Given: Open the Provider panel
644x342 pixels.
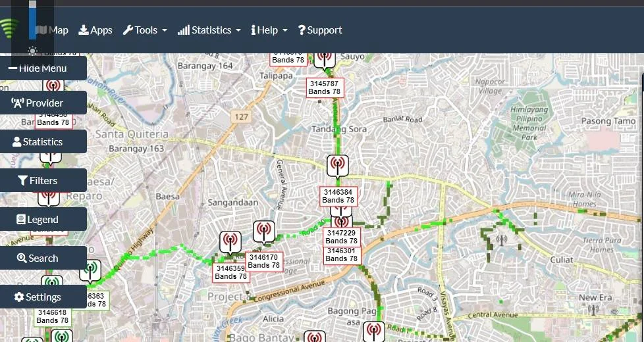Looking at the screenshot, I should pos(43,103).
